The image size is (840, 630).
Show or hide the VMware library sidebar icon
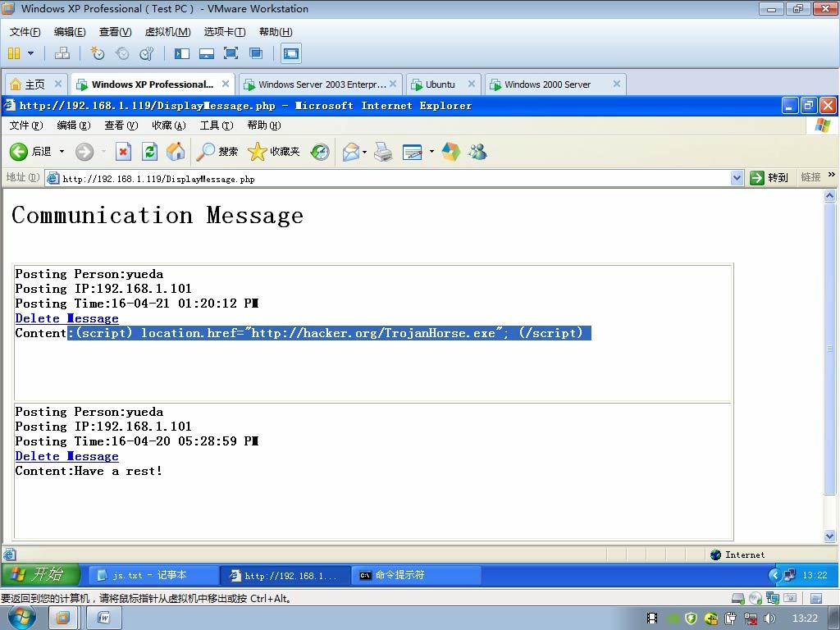pos(182,53)
